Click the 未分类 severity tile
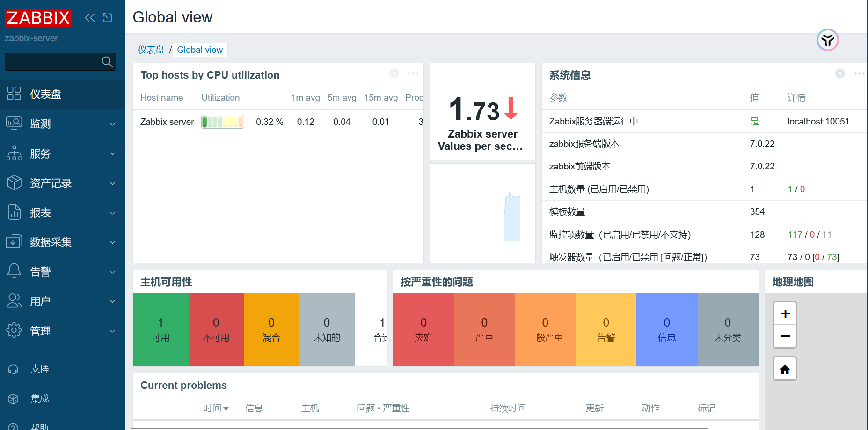Viewport: 868px width, 430px height. 728,330
